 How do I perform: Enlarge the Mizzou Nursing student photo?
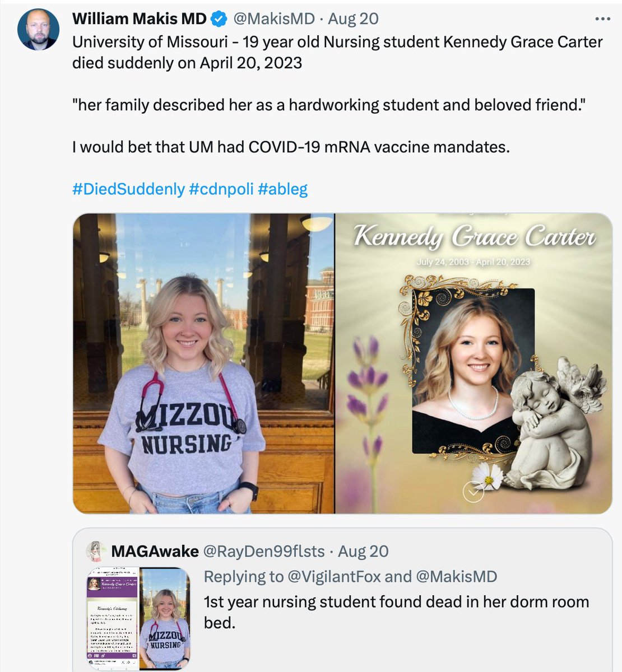[x=203, y=363]
